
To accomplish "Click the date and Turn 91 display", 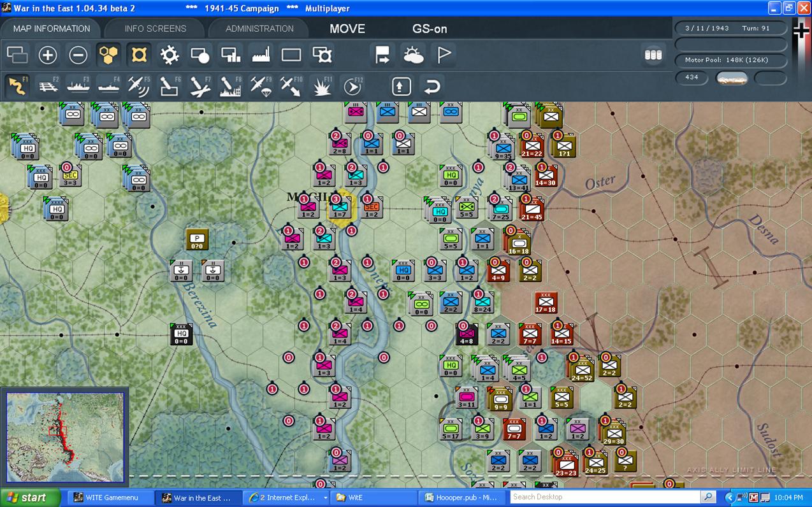I will click(731, 29).
